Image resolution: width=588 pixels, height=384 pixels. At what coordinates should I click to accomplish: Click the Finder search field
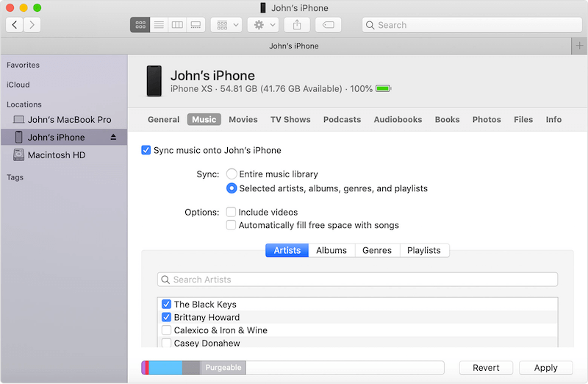[x=472, y=25]
